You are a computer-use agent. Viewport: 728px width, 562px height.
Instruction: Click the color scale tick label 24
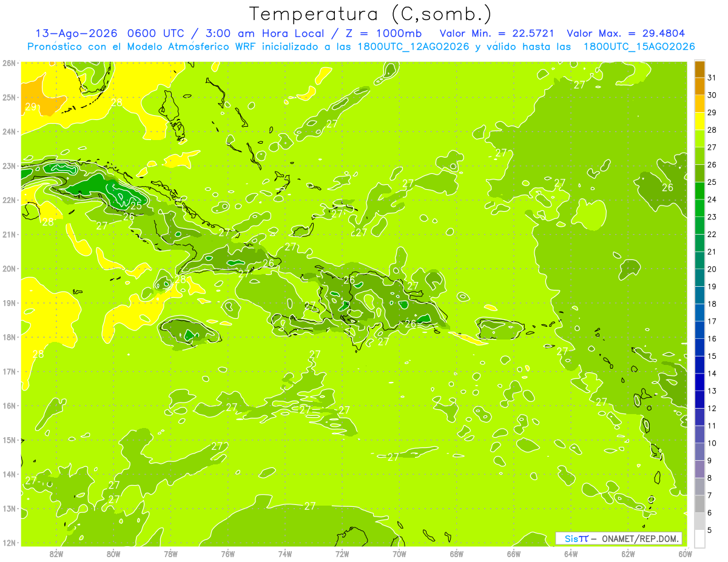pyautogui.click(x=712, y=199)
